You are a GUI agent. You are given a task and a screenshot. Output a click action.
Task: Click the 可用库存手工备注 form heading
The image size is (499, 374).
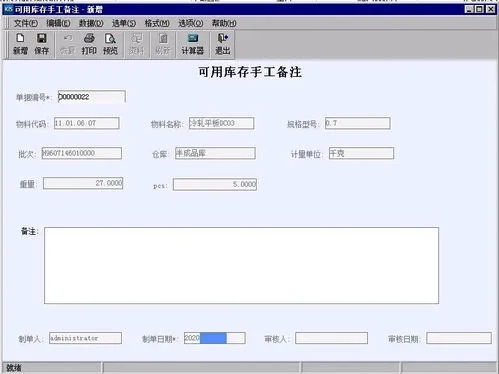tap(250, 72)
